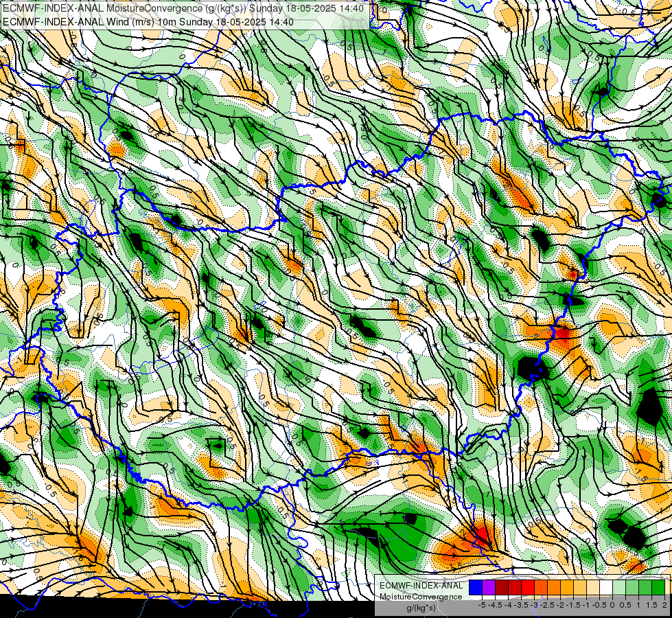The image size is (672, 618).
Task: Click the legend label ECMWF-INDEX-ANAL
Action: tap(421, 586)
